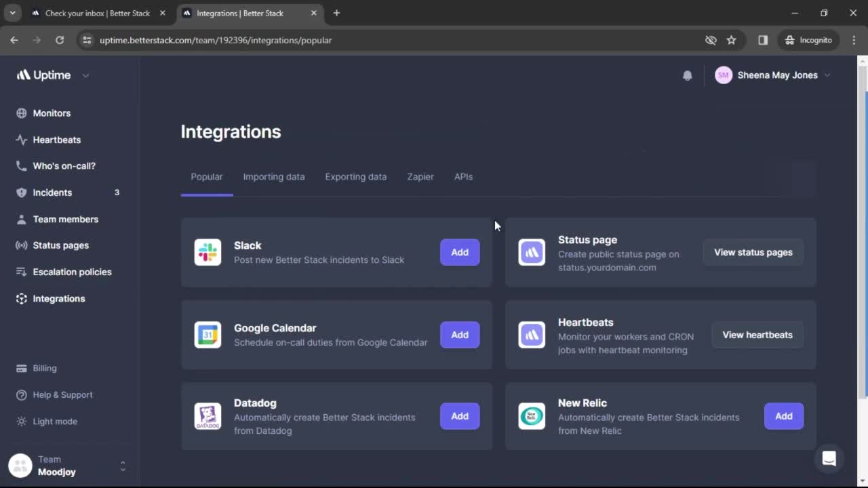Click the Integrations sidebar icon
Image resolution: width=868 pixels, height=488 pixels.
tap(22, 298)
